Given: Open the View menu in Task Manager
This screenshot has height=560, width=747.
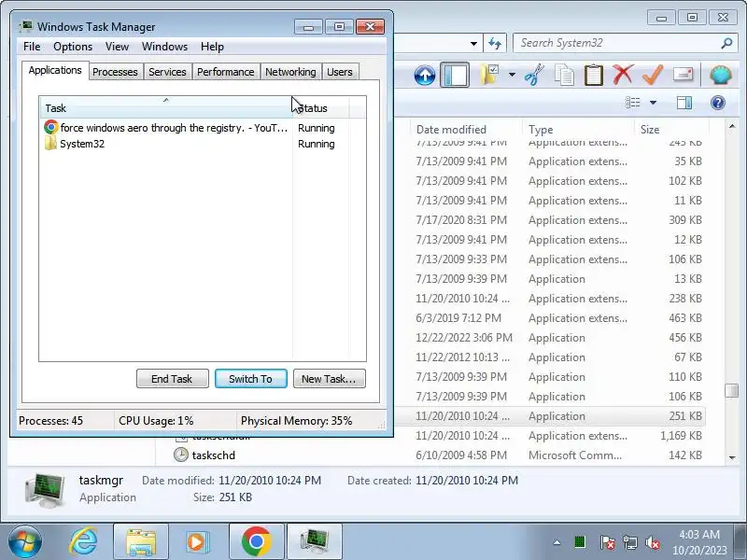Looking at the screenshot, I should pos(118,47).
